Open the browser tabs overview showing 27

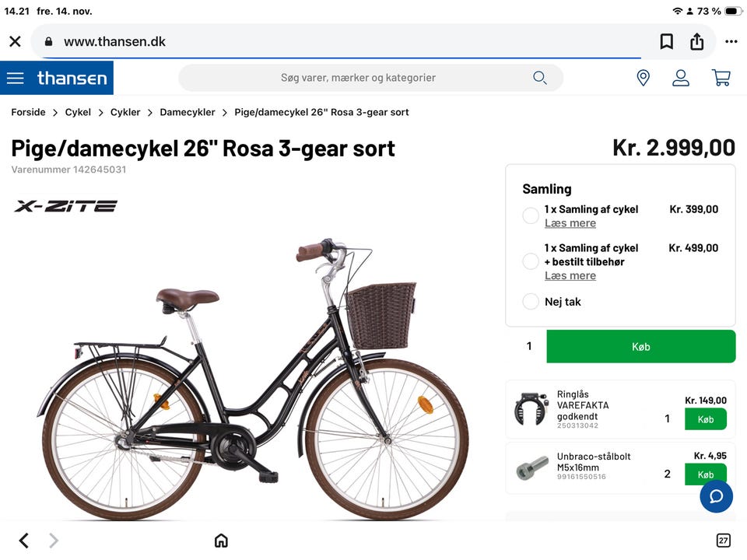tap(723, 541)
